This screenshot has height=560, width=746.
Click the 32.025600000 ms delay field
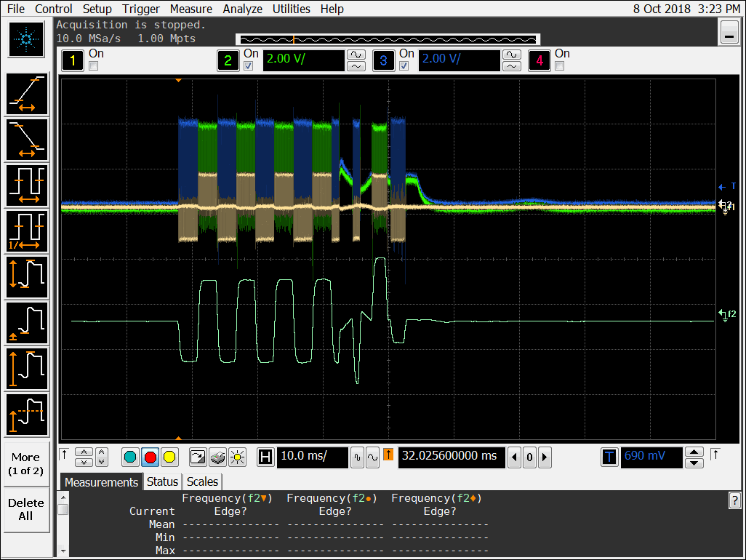coord(452,457)
